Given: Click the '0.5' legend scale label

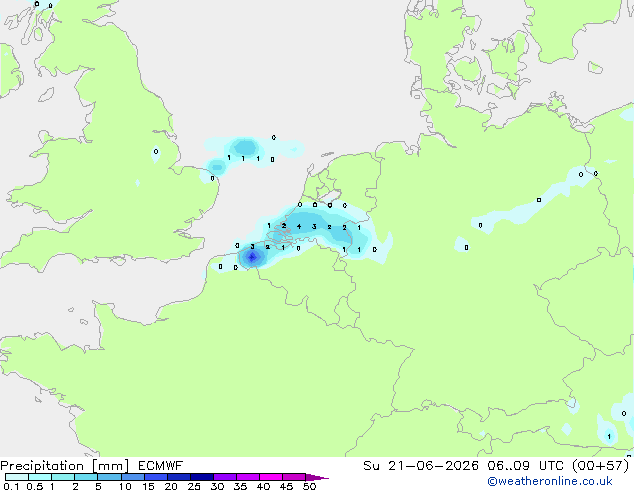Looking at the screenshot, I should (35, 486).
